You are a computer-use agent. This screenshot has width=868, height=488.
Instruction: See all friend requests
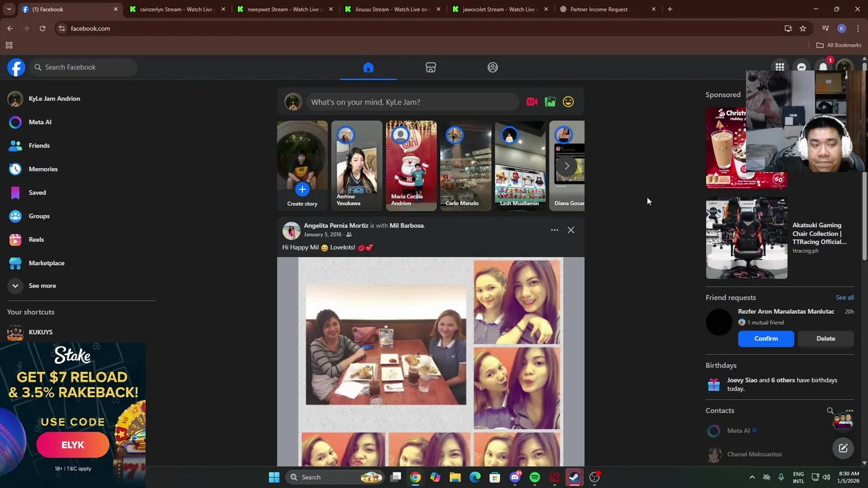[844, 298]
